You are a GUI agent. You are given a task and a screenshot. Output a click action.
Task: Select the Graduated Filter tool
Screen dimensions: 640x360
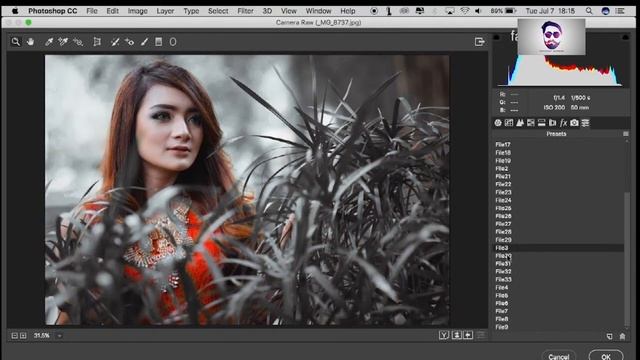click(x=159, y=42)
